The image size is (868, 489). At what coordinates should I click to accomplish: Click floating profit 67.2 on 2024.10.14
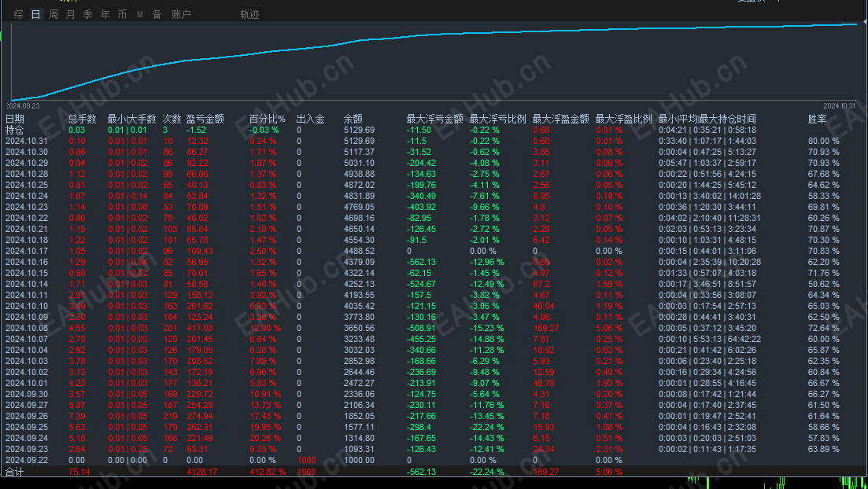pyautogui.click(x=541, y=285)
